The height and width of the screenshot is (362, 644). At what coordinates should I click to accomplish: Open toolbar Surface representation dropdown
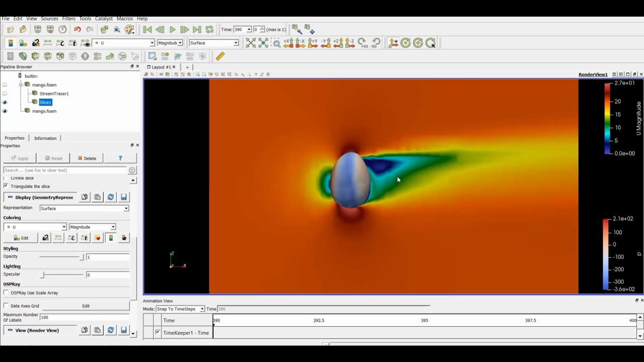235,43
